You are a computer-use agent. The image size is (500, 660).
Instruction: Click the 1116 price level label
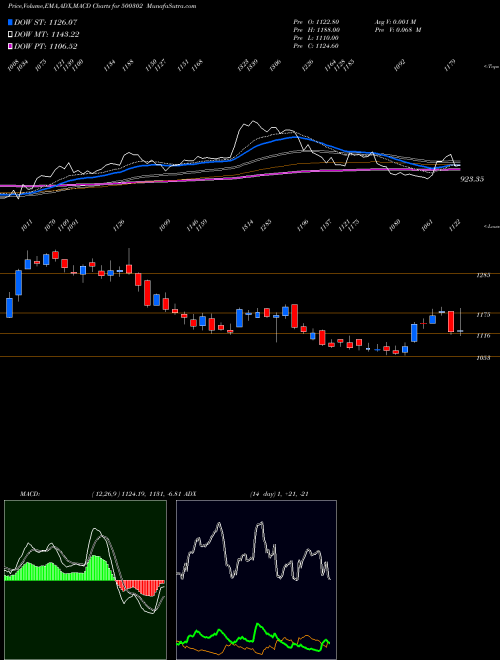483,335
